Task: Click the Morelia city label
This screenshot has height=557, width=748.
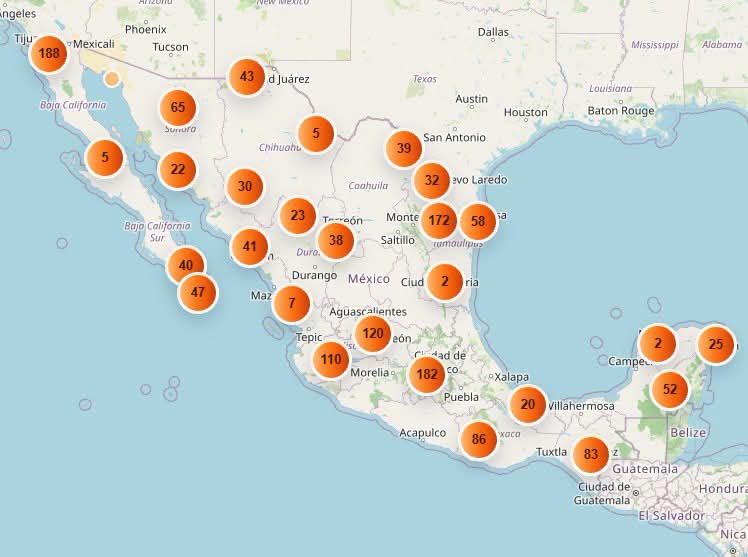Action: pyautogui.click(x=370, y=372)
